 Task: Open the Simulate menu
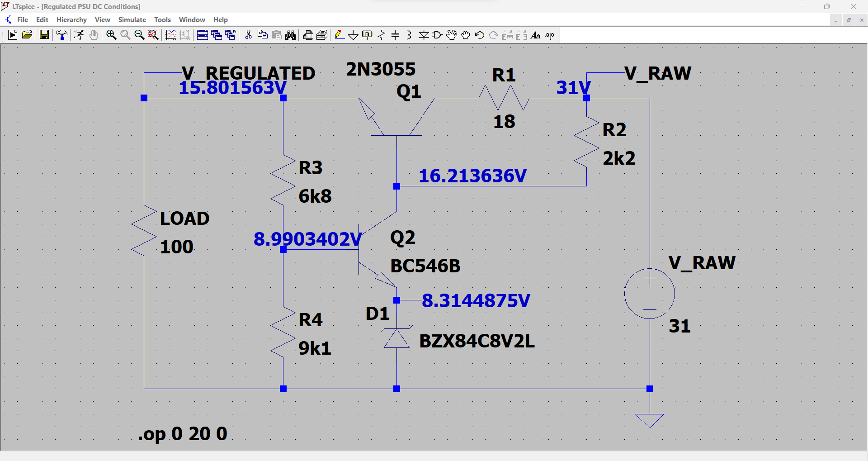pyautogui.click(x=132, y=20)
